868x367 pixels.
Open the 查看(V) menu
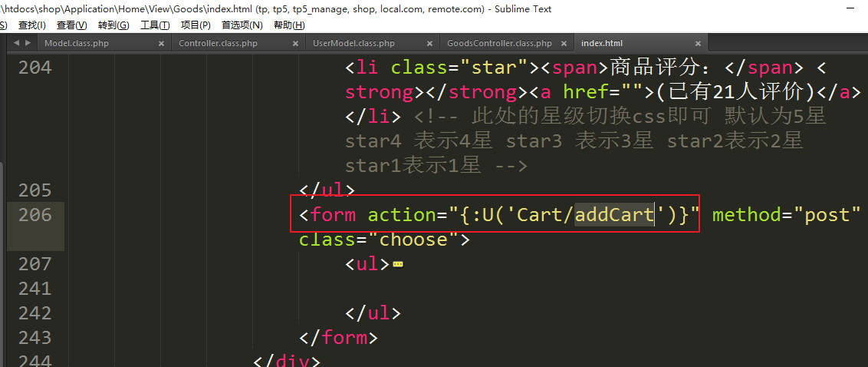click(72, 25)
